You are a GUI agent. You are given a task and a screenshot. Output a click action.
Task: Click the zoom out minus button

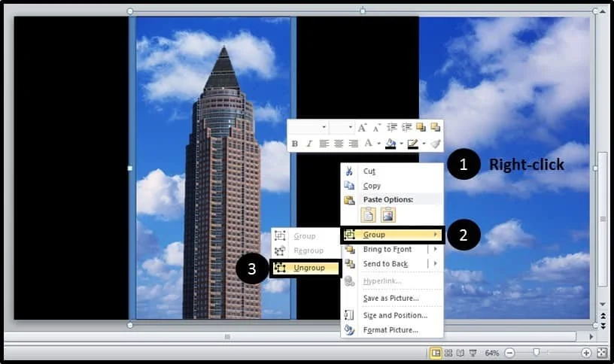509,353
